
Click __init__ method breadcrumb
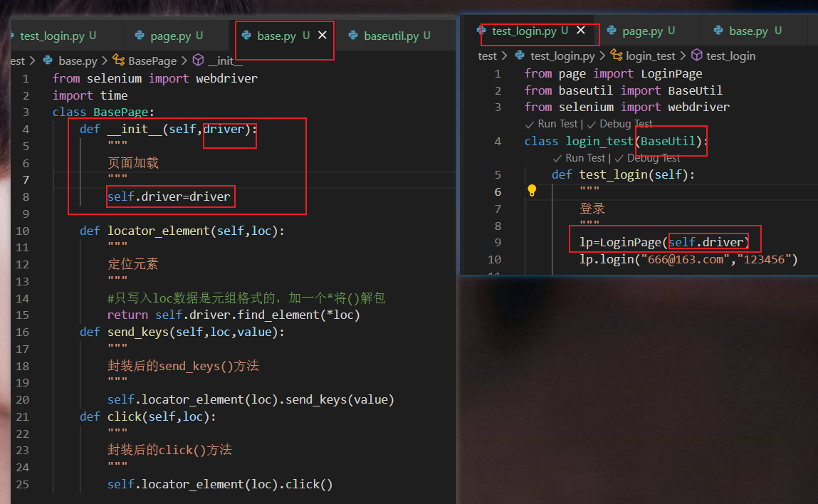pyautogui.click(x=226, y=61)
